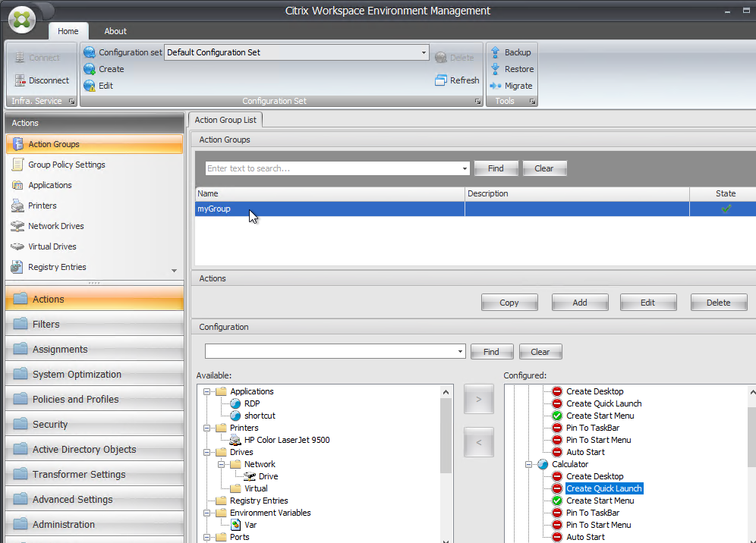
Task: Select the myGroup row
Action: 475,209
